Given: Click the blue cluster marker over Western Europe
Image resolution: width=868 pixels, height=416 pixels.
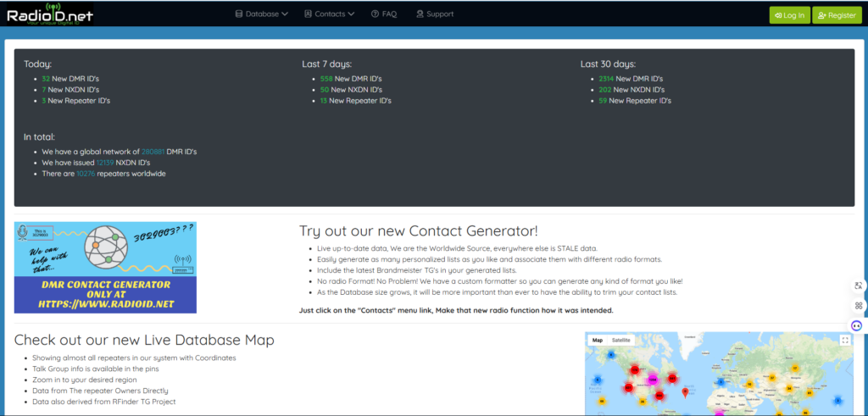Looking at the screenshot, I should [721, 382].
